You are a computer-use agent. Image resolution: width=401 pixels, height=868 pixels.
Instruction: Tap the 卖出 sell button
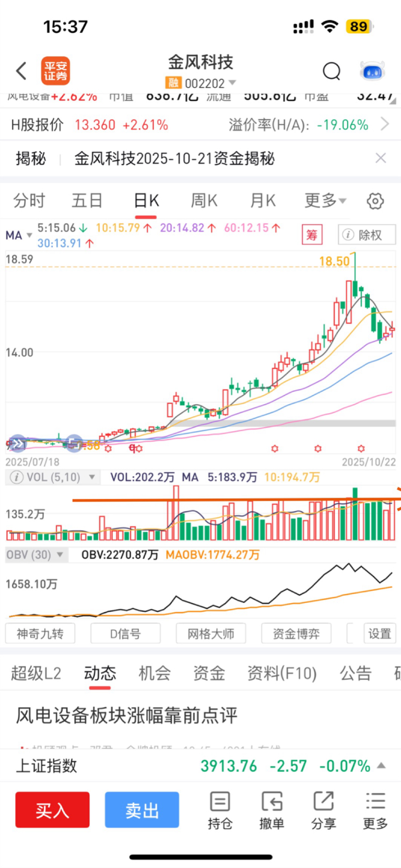[142, 810]
